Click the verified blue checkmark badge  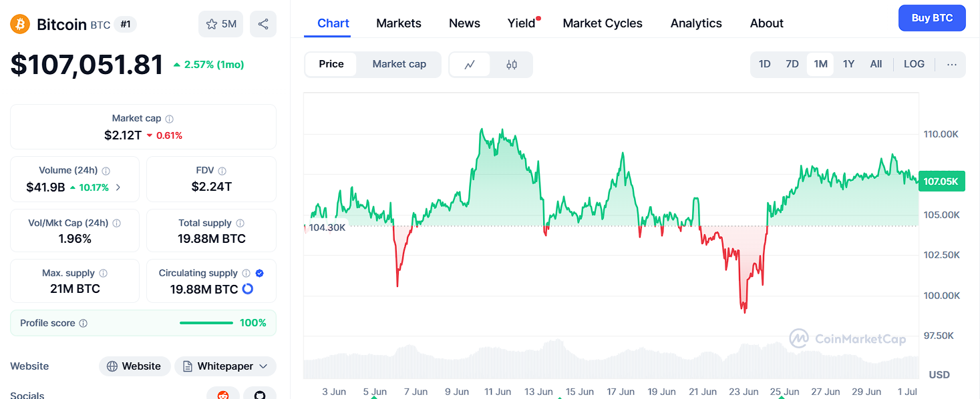(x=260, y=274)
